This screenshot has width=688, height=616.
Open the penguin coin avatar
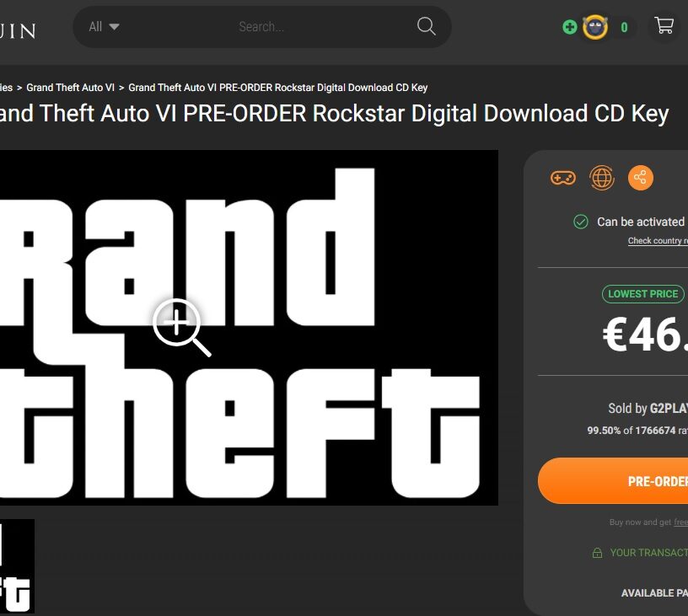[595, 27]
